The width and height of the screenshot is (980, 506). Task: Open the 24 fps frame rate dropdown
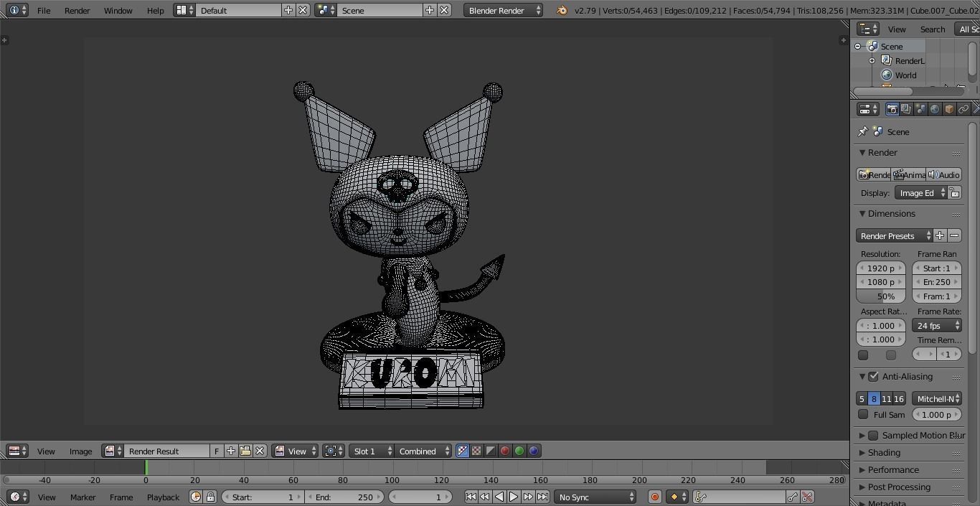click(x=937, y=325)
